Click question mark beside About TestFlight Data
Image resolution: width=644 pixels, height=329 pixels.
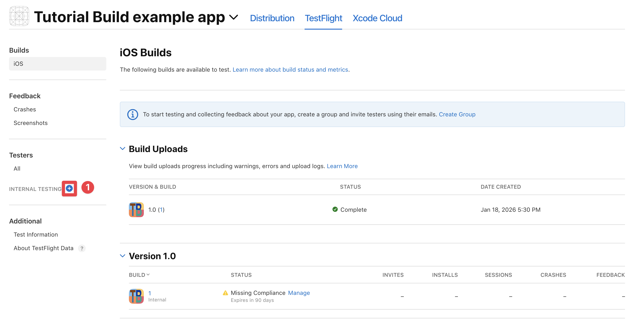click(82, 248)
